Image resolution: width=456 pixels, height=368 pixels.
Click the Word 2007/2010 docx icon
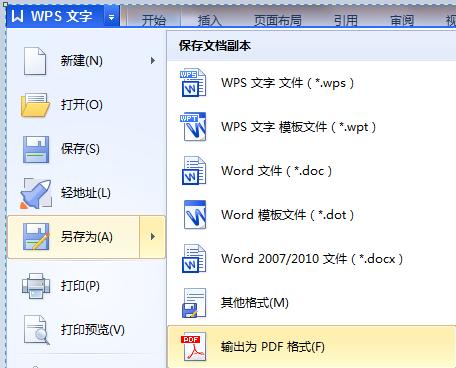tap(193, 259)
